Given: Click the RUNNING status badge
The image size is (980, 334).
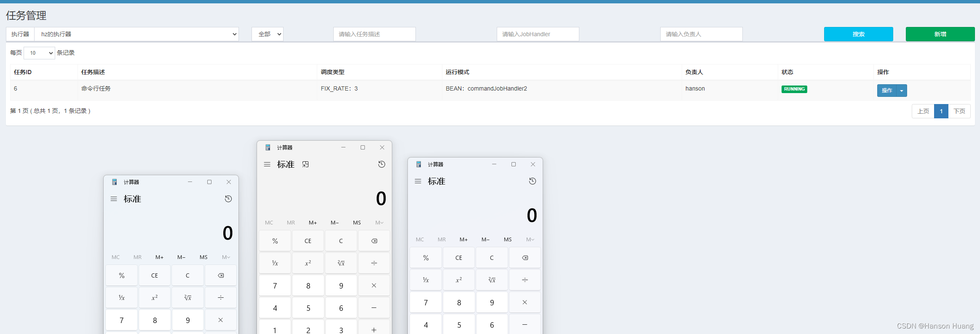Looking at the screenshot, I should (794, 89).
